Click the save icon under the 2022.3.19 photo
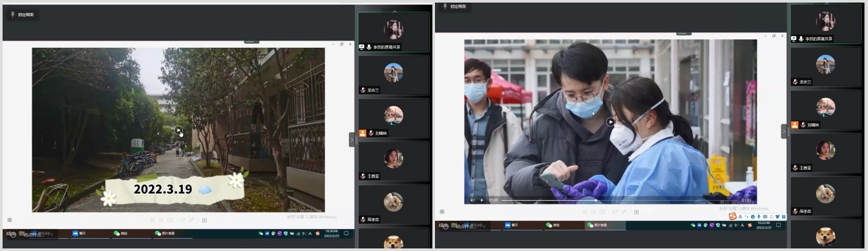This screenshot has height=251, width=868. coord(204,220)
